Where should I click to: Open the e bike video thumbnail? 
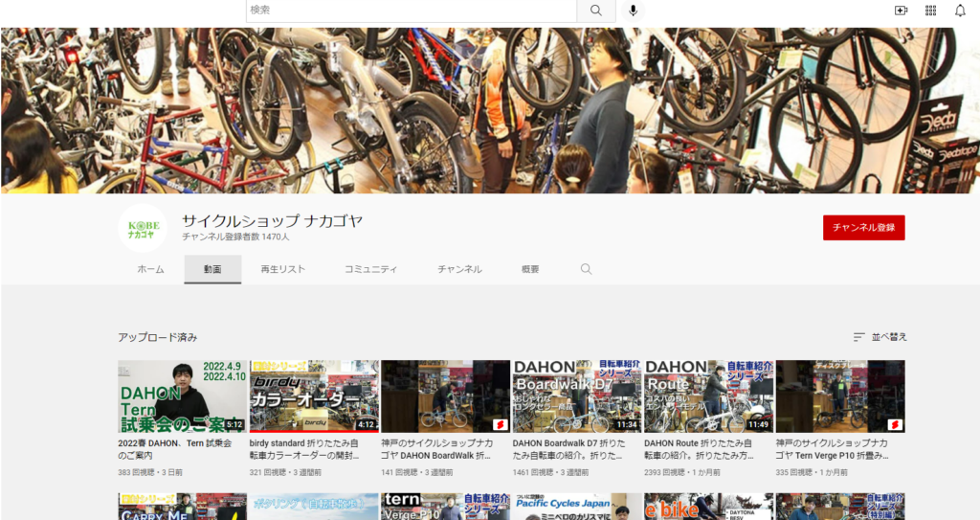709,507
